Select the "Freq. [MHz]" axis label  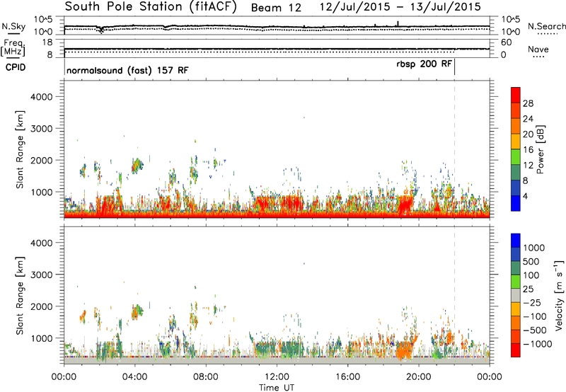(13, 47)
